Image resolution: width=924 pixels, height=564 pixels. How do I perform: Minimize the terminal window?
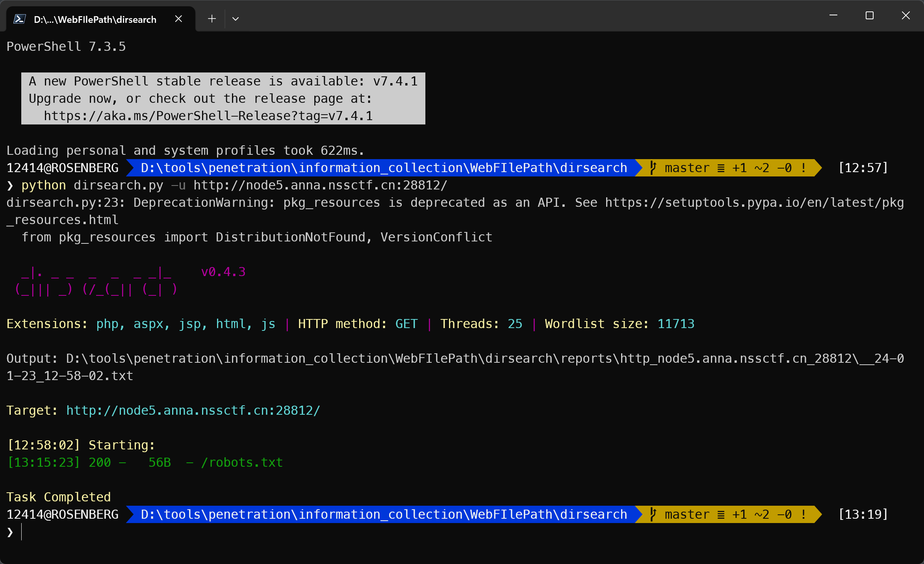[x=833, y=15]
